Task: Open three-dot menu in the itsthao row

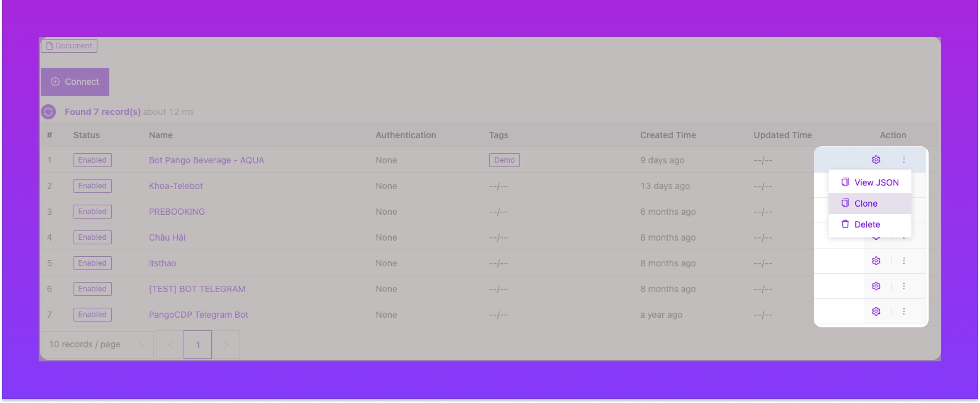Action: tap(904, 261)
